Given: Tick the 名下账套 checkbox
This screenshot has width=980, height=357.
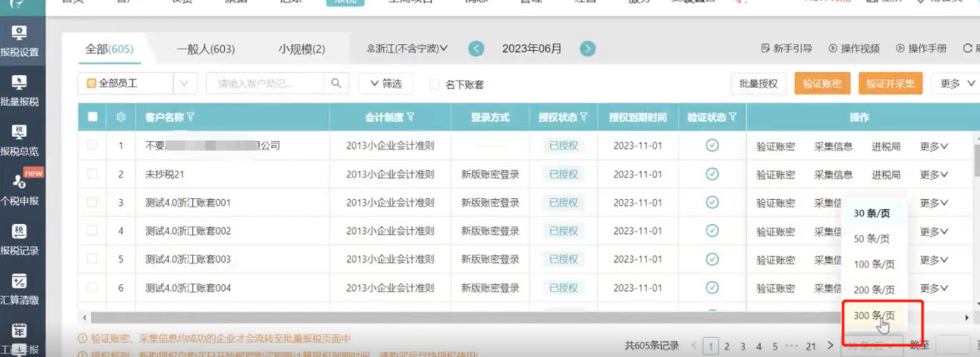Looking at the screenshot, I should pyautogui.click(x=434, y=84).
